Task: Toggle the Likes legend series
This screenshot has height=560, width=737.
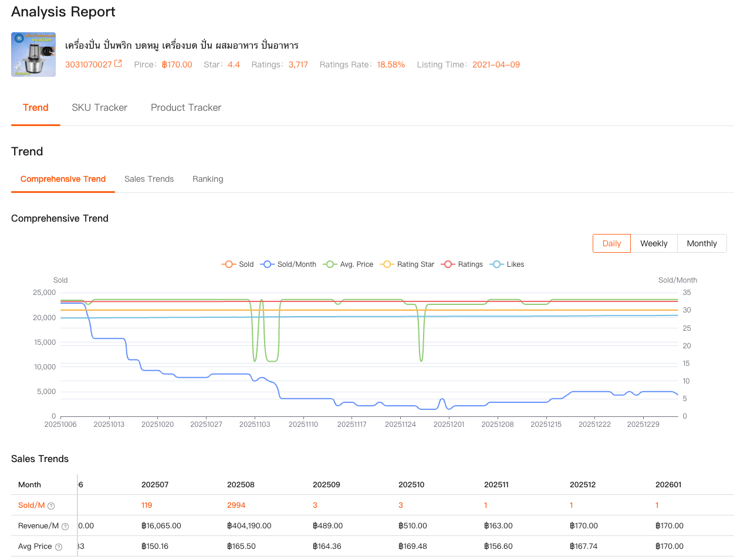Action: pos(508,264)
